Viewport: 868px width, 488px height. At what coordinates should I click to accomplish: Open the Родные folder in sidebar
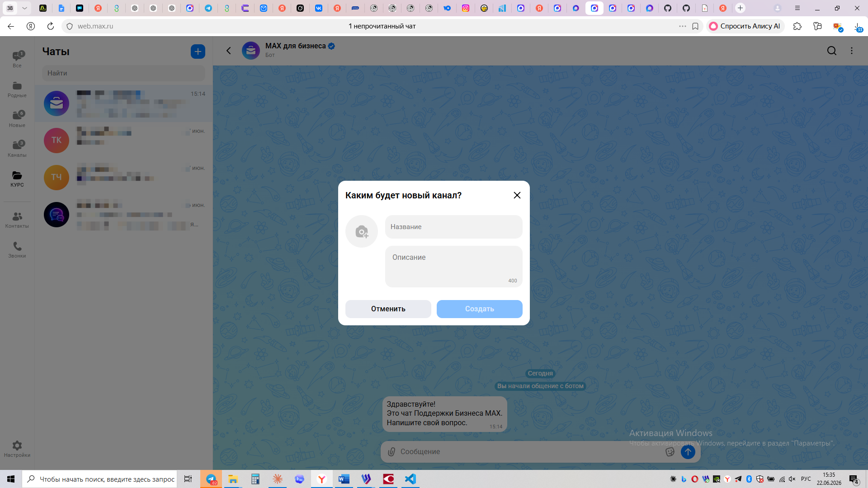pos(17,89)
